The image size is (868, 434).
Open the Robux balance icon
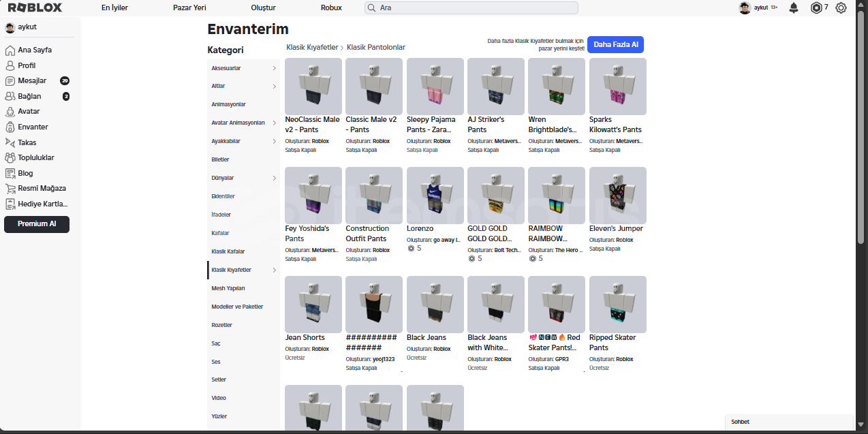(x=816, y=7)
